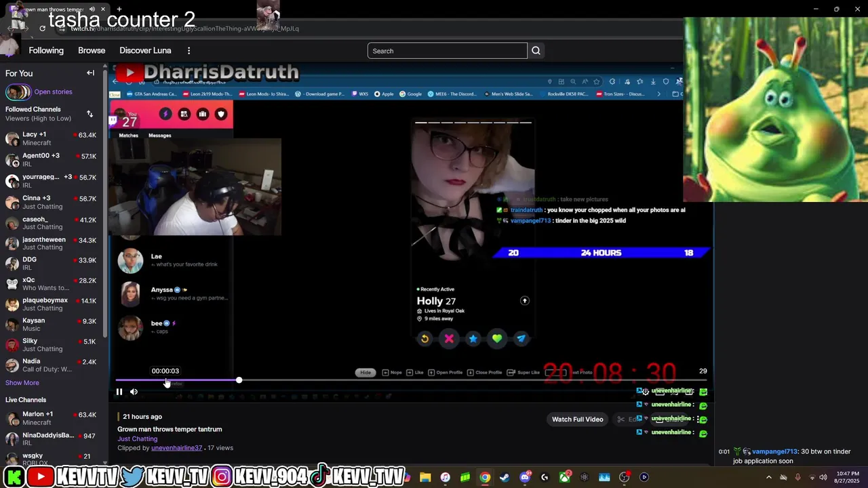868x488 pixels.
Task: Open plaqueboymax channel
Action: (51, 304)
